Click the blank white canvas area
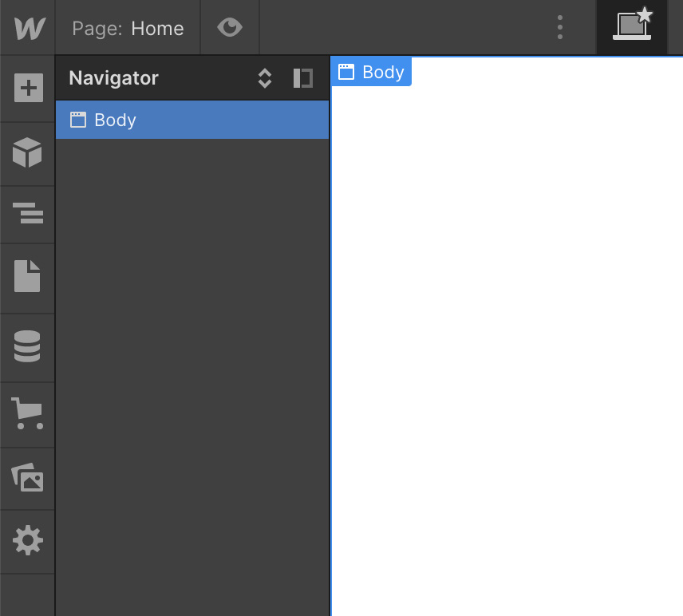 pos(507,343)
